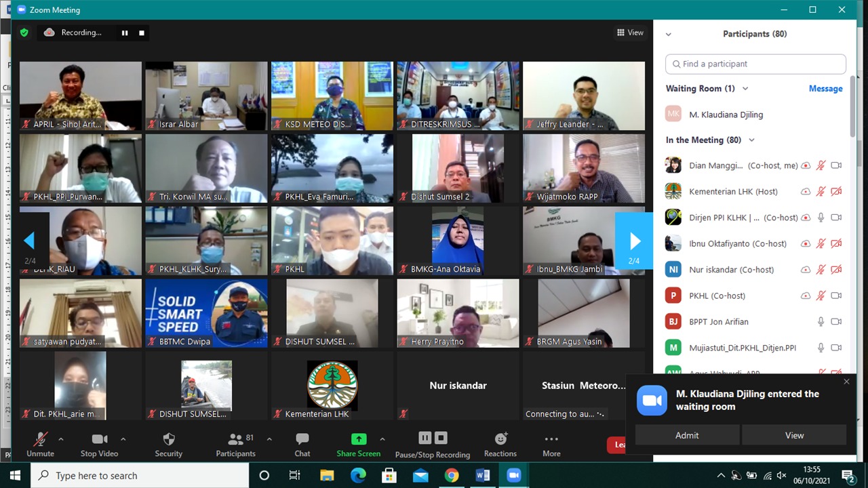
Task: Click the Security shield icon
Action: [x=169, y=439]
